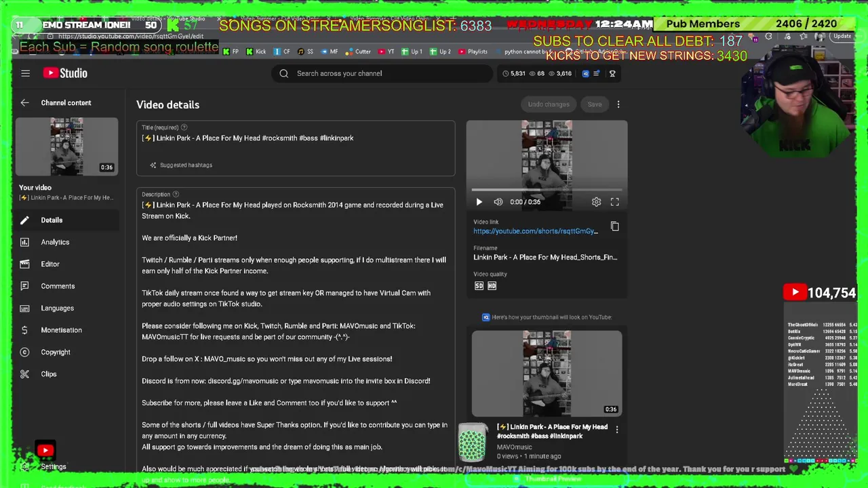This screenshot has width=868, height=488.
Task: Open the three-dot options next to Save
Action: coord(618,104)
